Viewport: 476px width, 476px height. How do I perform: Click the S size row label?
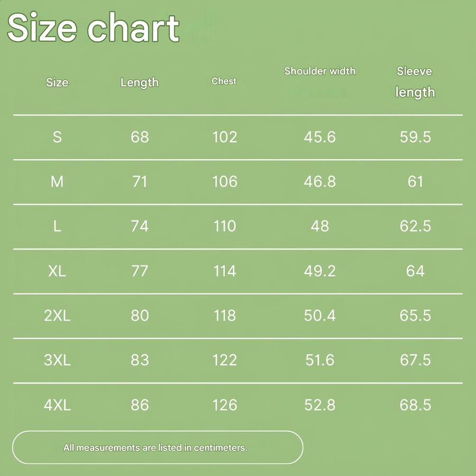point(57,137)
